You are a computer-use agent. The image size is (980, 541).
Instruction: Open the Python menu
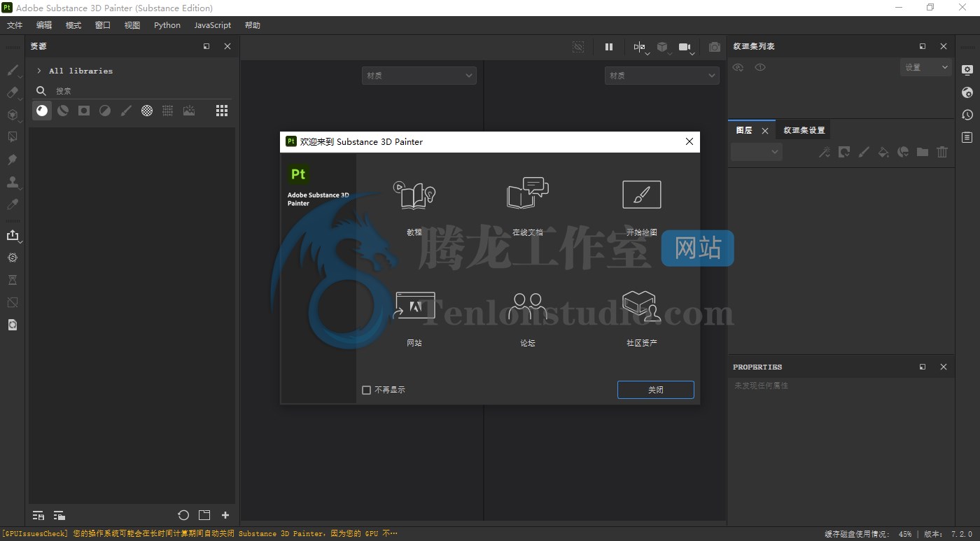click(x=167, y=25)
